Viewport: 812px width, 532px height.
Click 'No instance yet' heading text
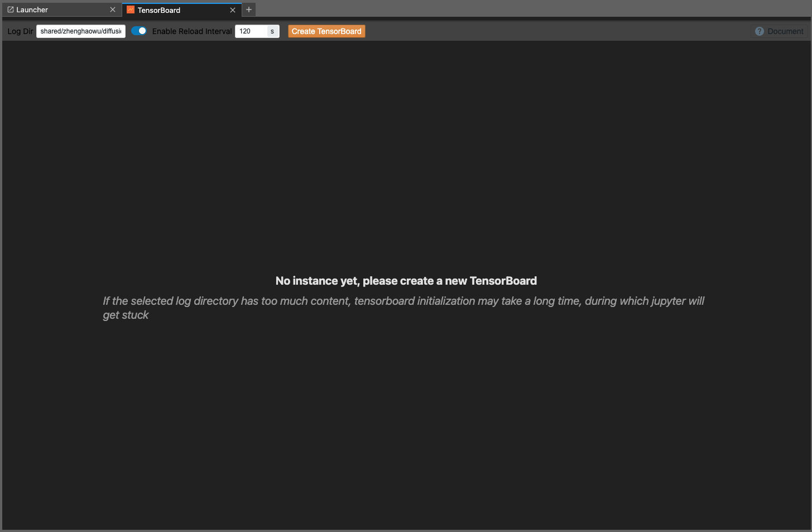click(x=406, y=281)
